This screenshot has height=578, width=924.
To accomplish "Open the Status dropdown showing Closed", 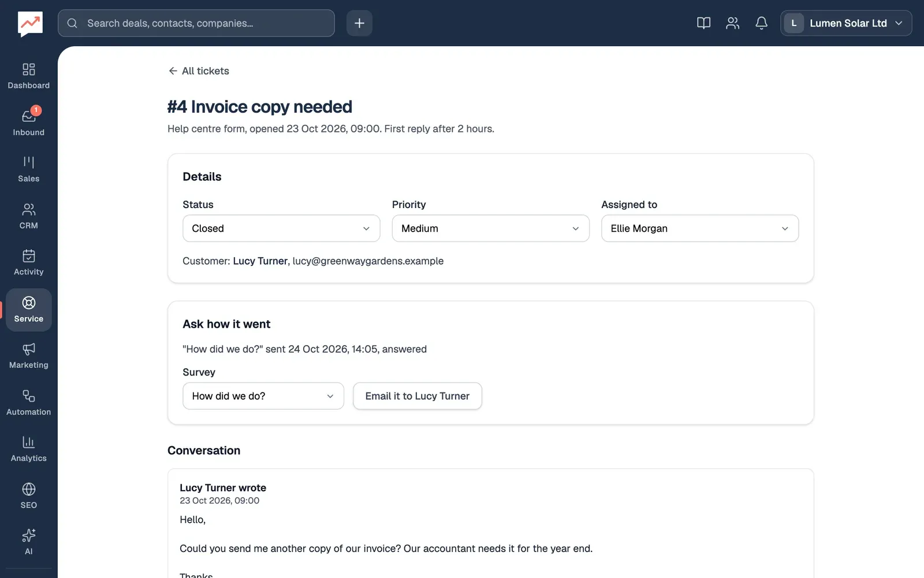I will [281, 228].
